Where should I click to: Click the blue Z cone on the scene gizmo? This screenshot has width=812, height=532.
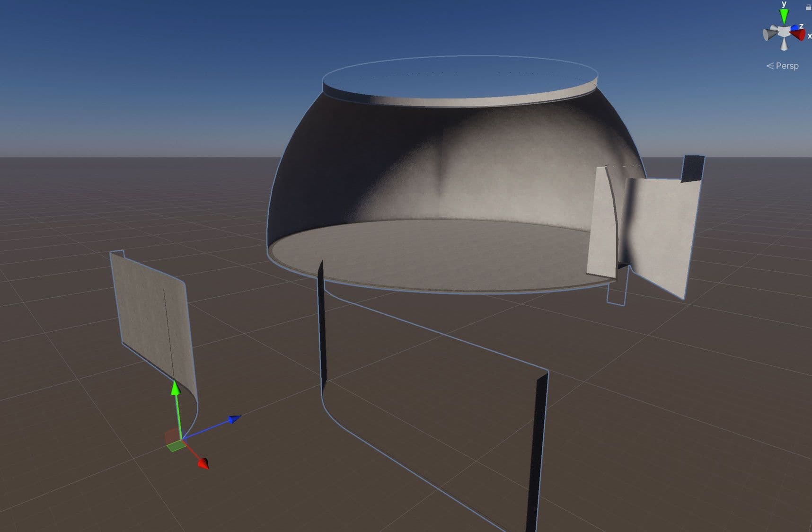tap(794, 27)
